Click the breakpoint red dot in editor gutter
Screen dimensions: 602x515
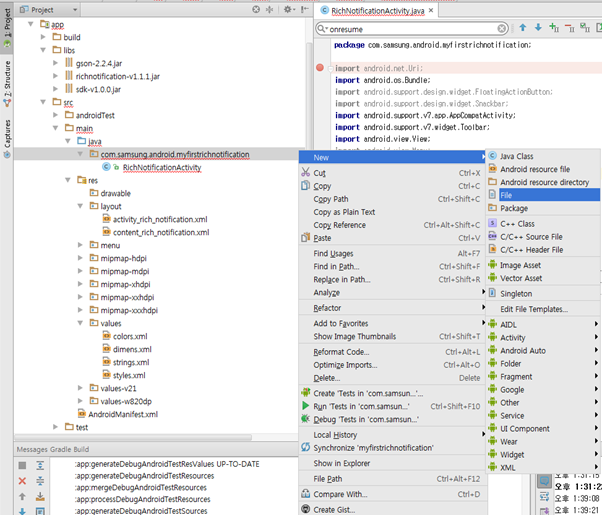pyautogui.click(x=320, y=67)
